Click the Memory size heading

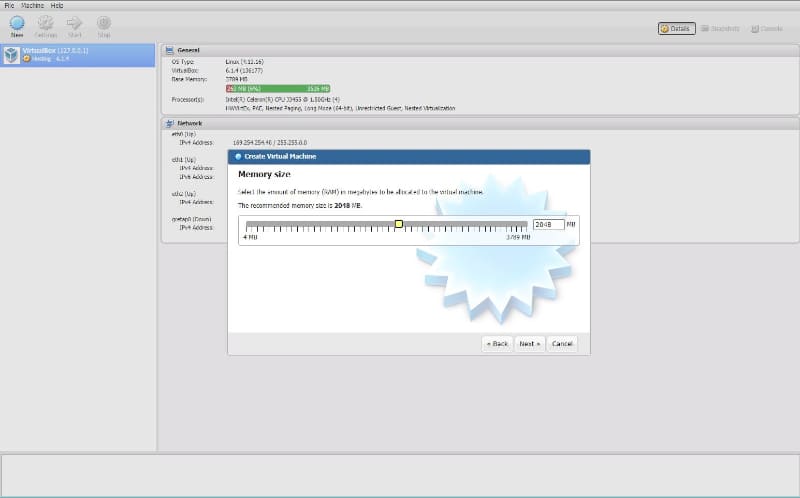(264, 175)
